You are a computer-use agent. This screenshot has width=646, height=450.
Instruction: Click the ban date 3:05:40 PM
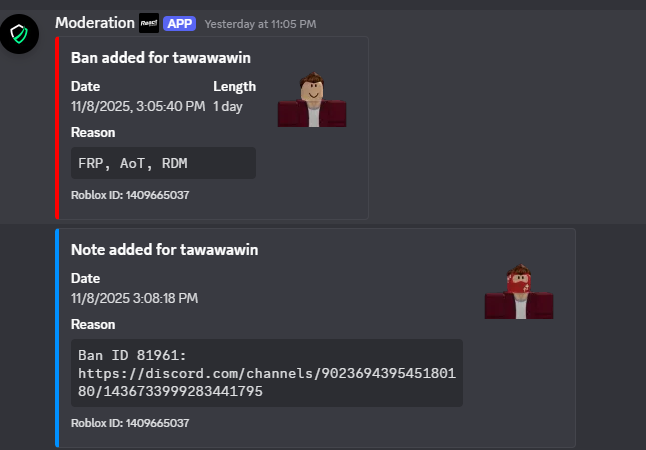[138, 106]
